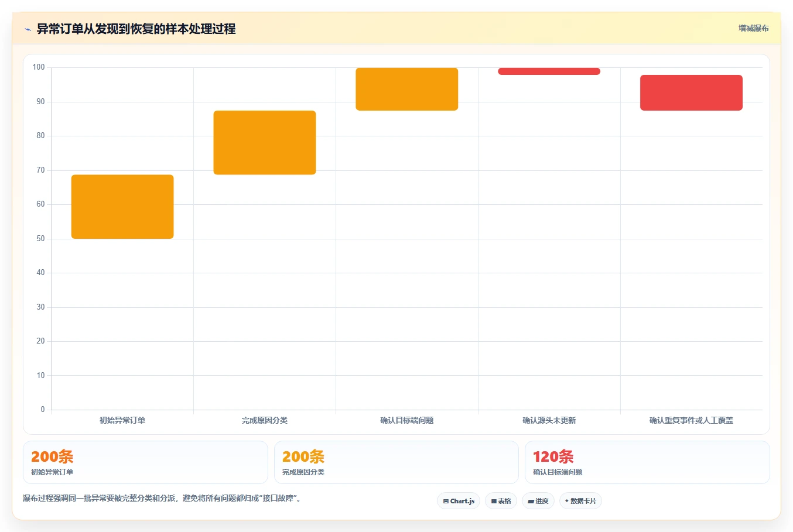The width and height of the screenshot is (793, 532).
Task: Click the 确认重复事件或人工覆盖 x-axis label
Action: (x=692, y=420)
